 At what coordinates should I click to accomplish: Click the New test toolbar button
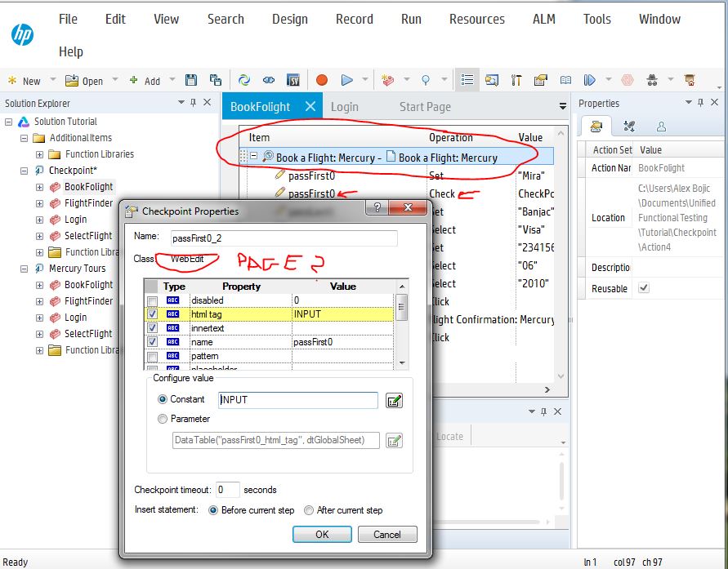tap(25, 81)
